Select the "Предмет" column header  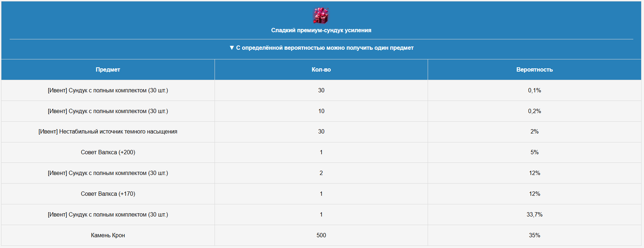[108, 70]
